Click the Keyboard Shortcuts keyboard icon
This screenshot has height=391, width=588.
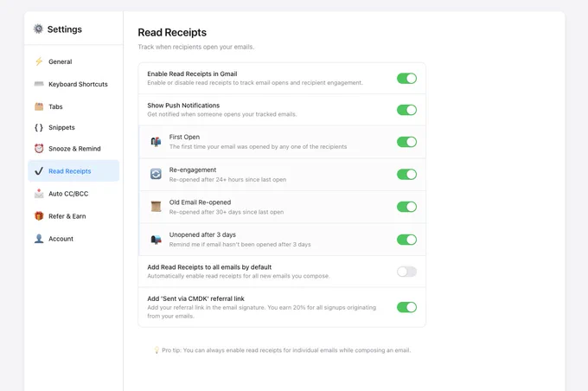pos(39,84)
